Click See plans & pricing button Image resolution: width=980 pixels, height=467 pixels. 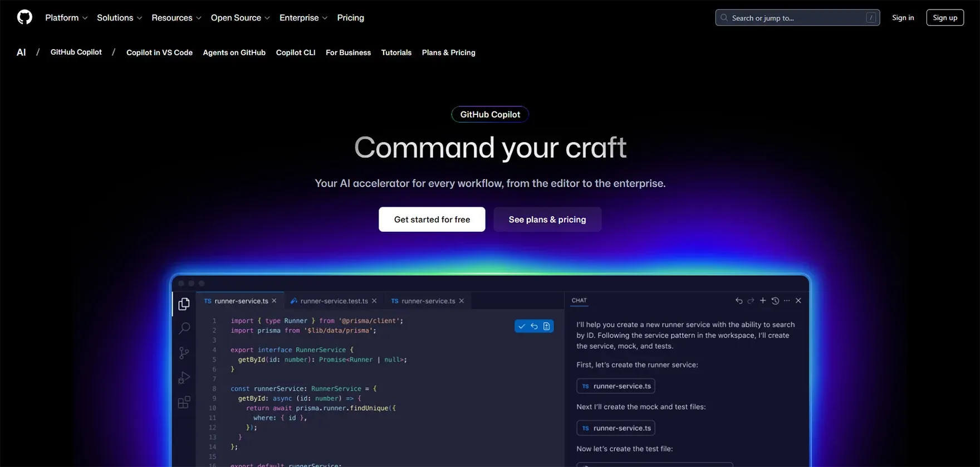547,220
